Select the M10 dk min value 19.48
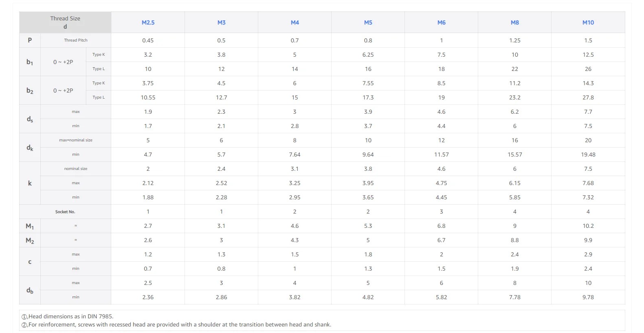Image resolution: width=644 pixels, height=333 pixels. (x=588, y=154)
